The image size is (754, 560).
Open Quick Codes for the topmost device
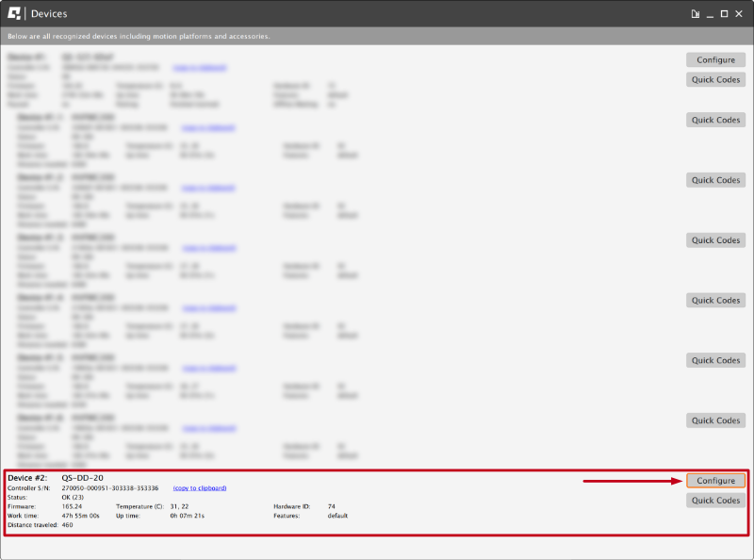tap(714, 79)
